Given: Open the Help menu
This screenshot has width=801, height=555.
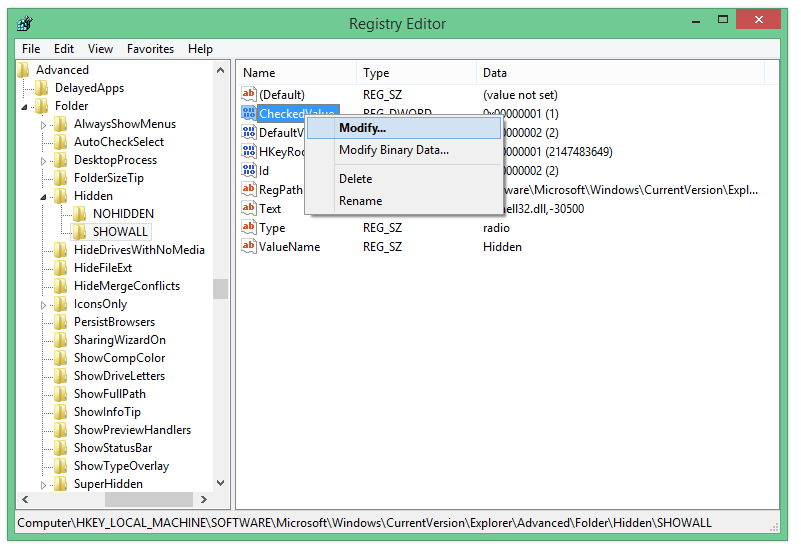Looking at the screenshot, I should click(x=200, y=49).
